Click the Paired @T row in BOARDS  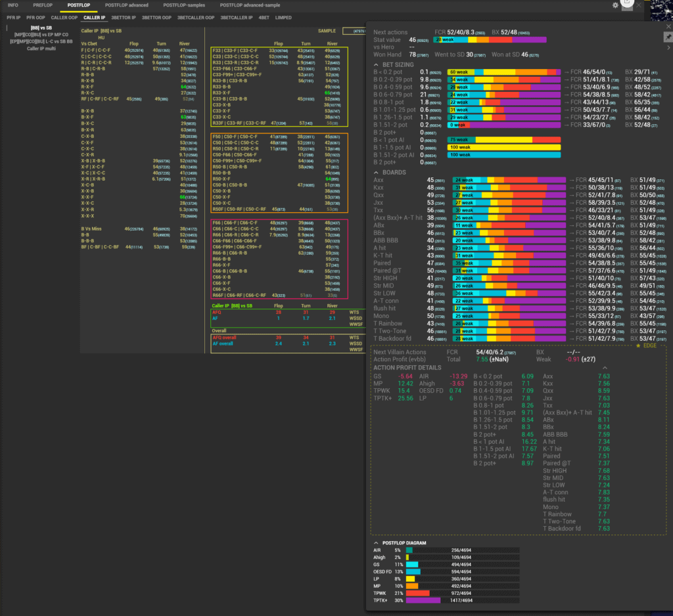click(x=519, y=271)
